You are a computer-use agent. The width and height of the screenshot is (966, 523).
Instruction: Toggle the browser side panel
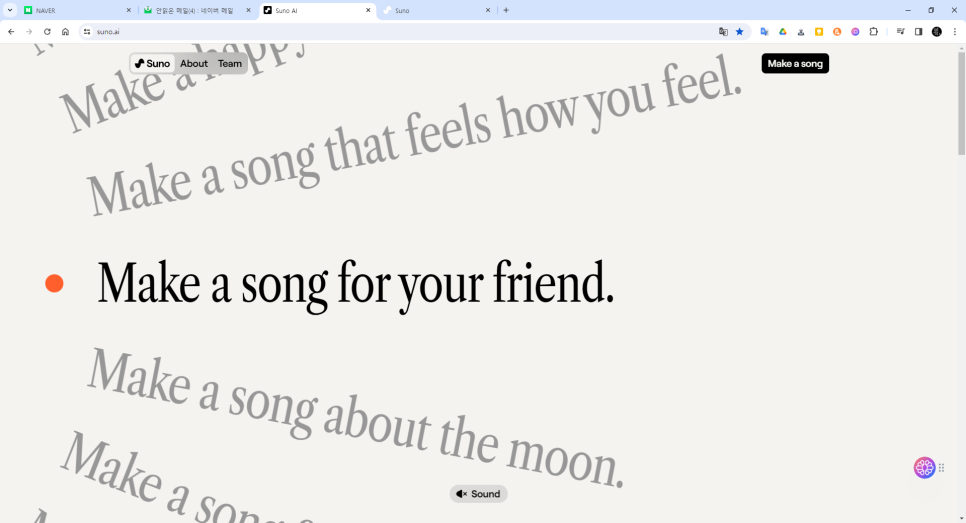pos(918,31)
